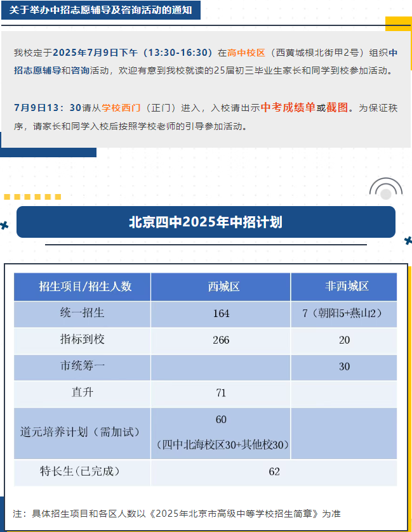Image resolution: width=412 pixels, height=532 pixels.
Task: Click the text （四中北海校区30+其他校30）
Action: 222,444
